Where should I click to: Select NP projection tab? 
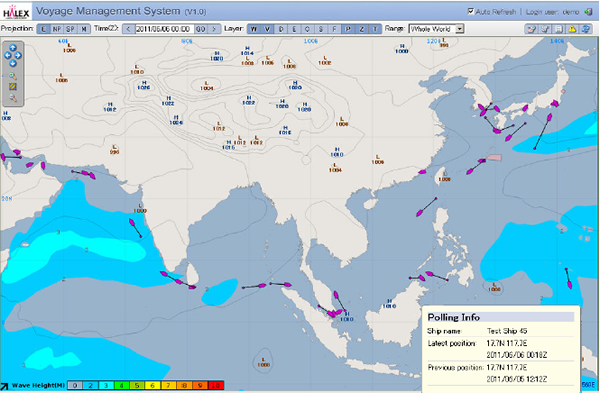pyautogui.click(x=57, y=29)
